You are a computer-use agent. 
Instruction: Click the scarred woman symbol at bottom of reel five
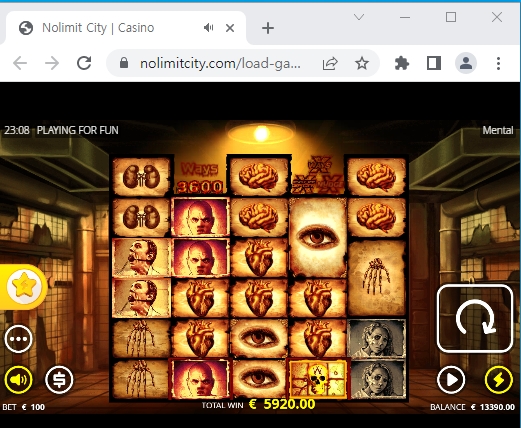377,379
